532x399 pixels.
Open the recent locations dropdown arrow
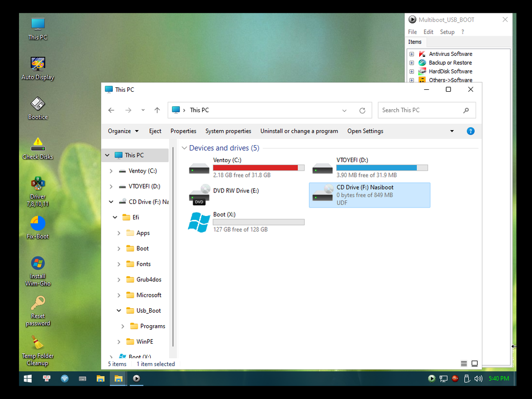[143, 110]
